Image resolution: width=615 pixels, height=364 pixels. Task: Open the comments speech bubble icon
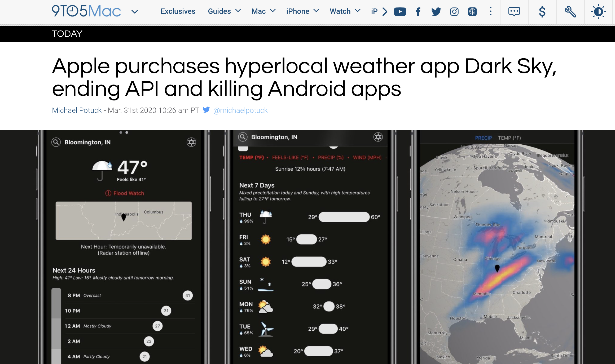514,12
